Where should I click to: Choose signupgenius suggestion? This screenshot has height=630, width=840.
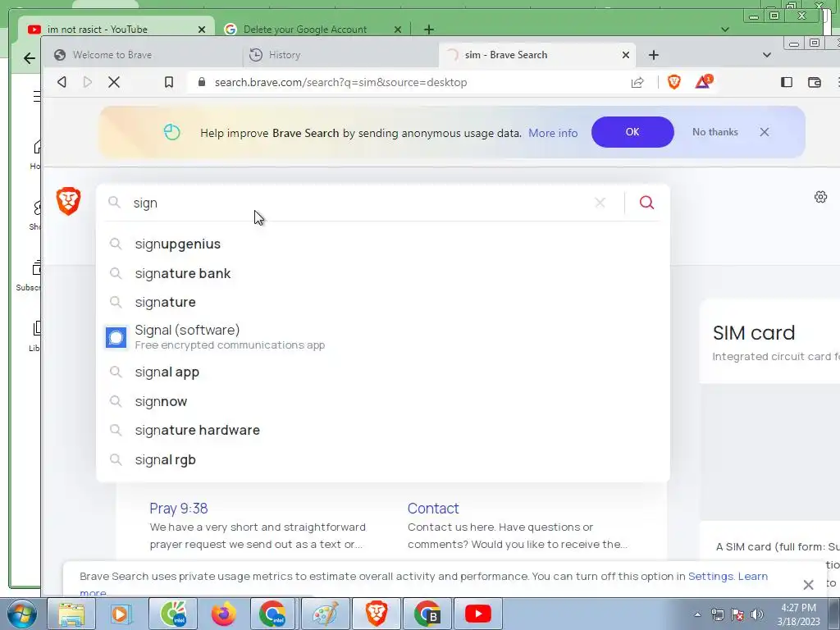pos(383,244)
